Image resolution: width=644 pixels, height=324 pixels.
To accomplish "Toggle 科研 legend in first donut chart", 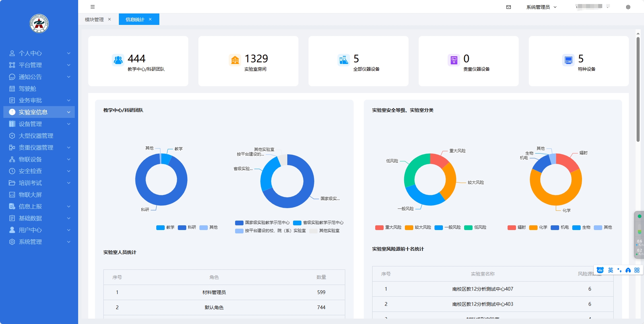I will coord(187,227).
